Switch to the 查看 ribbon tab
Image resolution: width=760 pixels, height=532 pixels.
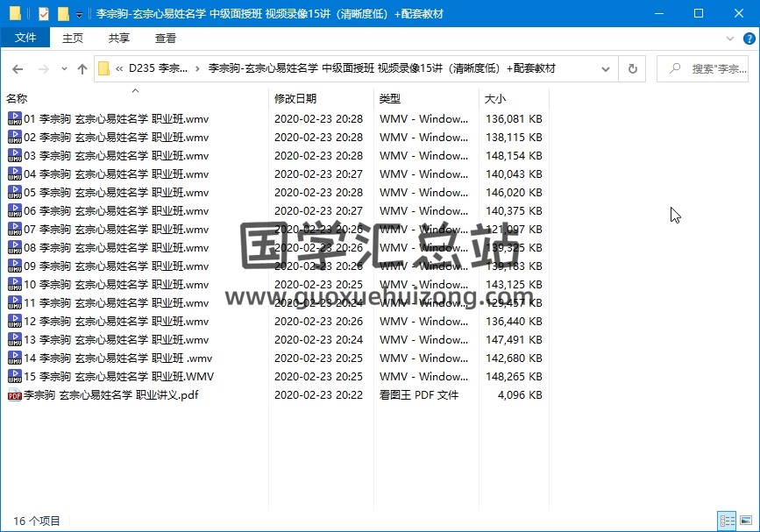(x=165, y=38)
